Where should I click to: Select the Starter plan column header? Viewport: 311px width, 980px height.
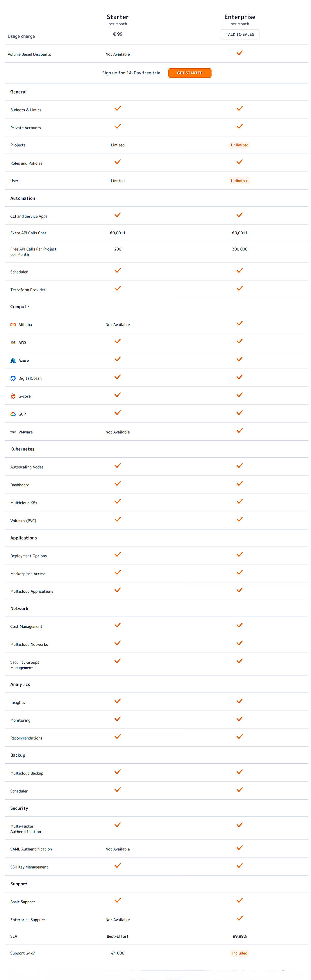[117, 17]
